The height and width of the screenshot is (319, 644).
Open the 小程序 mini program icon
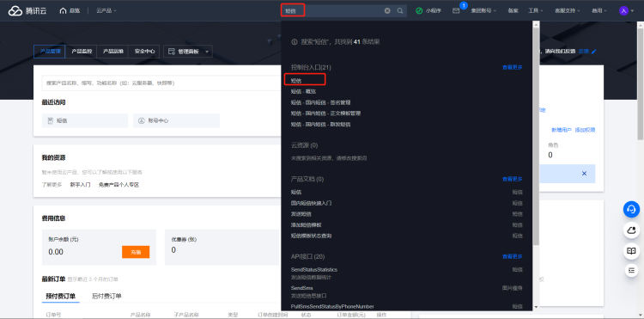coord(419,10)
